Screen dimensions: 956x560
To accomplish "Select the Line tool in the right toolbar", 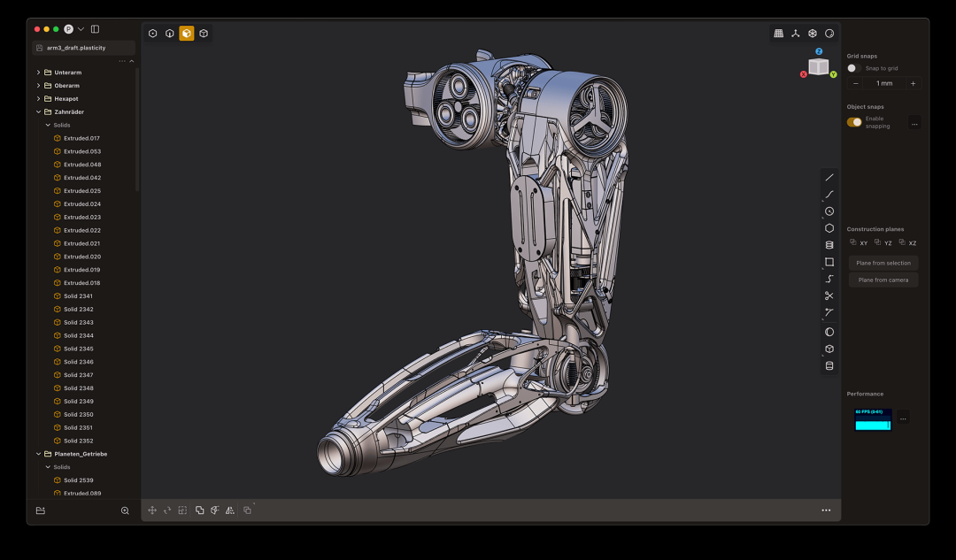I will point(829,177).
